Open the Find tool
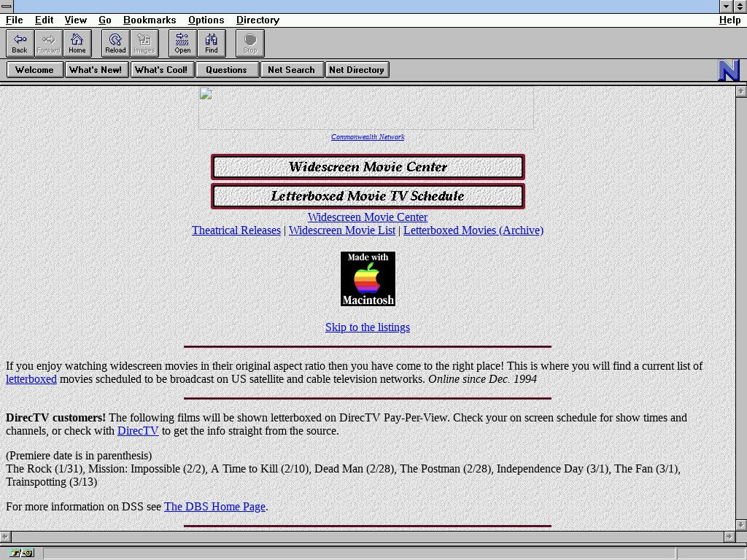This screenshot has height=560, width=747. coord(211,43)
